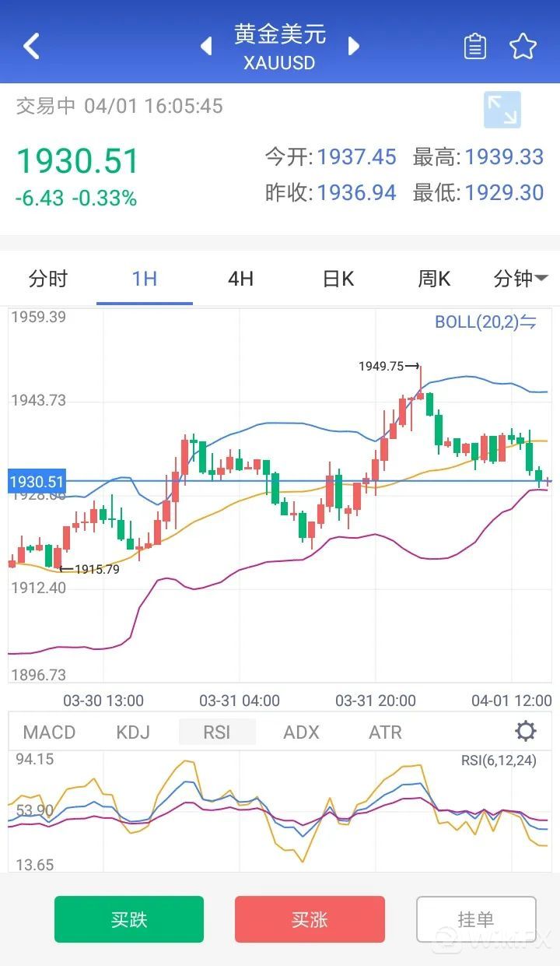Show the ADX indicator
This screenshot has height=966, width=560.
pyautogui.click(x=301, y=732)
